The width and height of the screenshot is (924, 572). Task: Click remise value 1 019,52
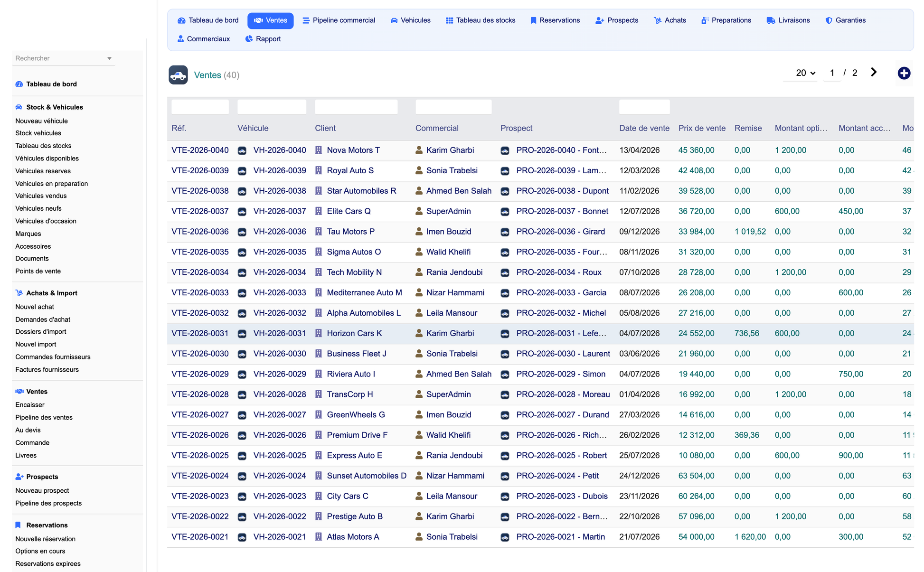[750, 232]
